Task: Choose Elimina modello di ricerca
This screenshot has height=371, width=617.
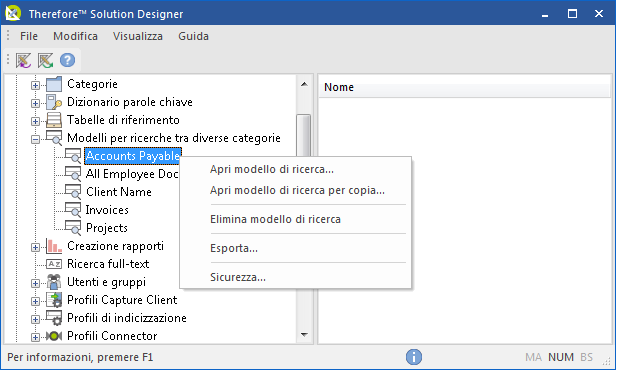Action: (x=296, y=219)
